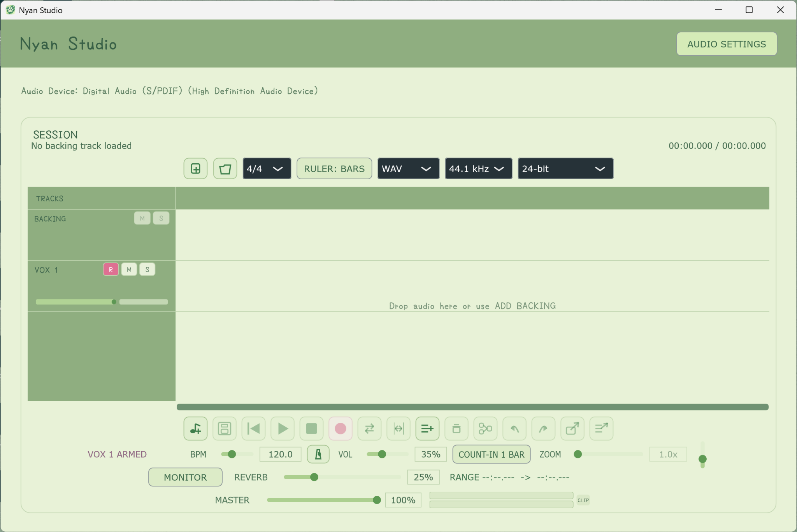Select the VOX 1 track label
This screenshot has height=532, width=797.
click(x=46, y=270)
